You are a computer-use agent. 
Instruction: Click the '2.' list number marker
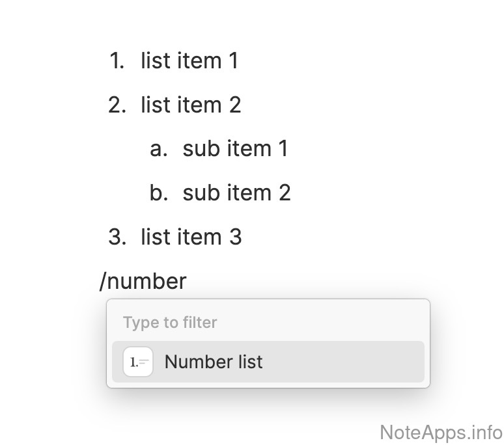click(x=117, y=105)
